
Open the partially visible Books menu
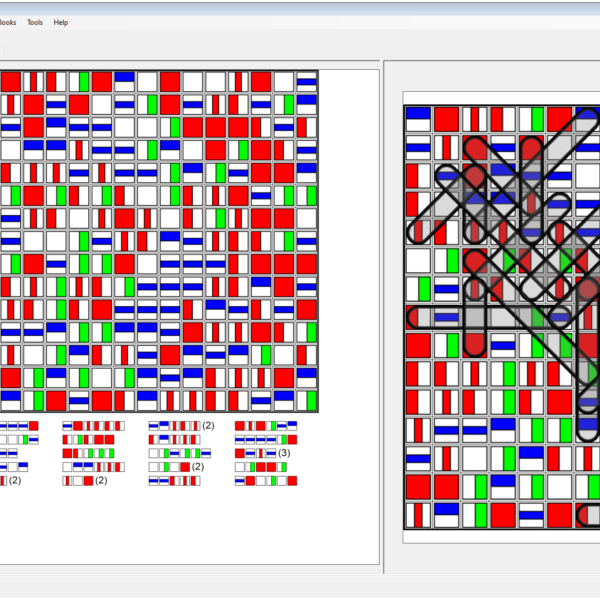click(x=8, y=22)
